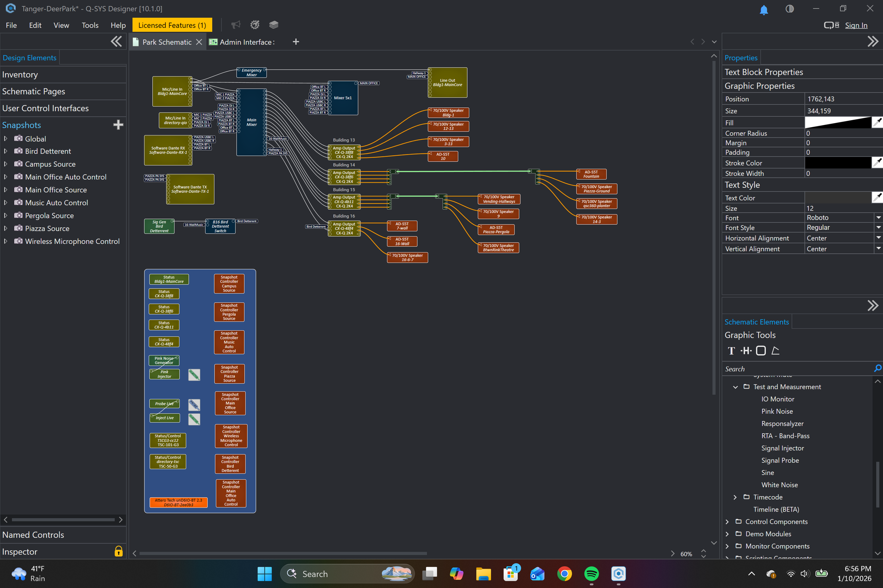Select the Polygon tool in Graphic Tools

[776, 350]
